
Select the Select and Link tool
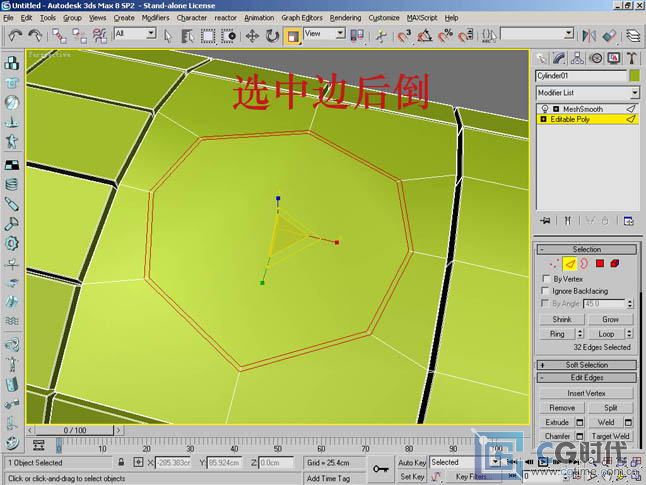[x=59, y=36]
